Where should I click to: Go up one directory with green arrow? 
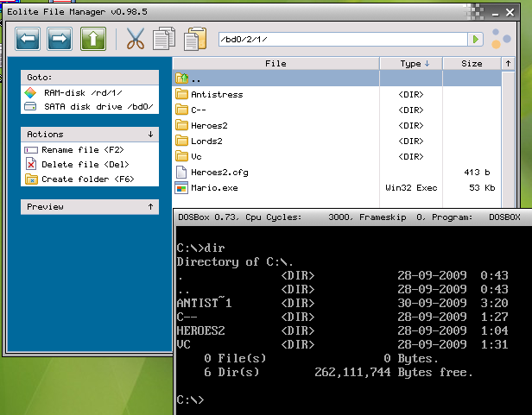(93, 39)
